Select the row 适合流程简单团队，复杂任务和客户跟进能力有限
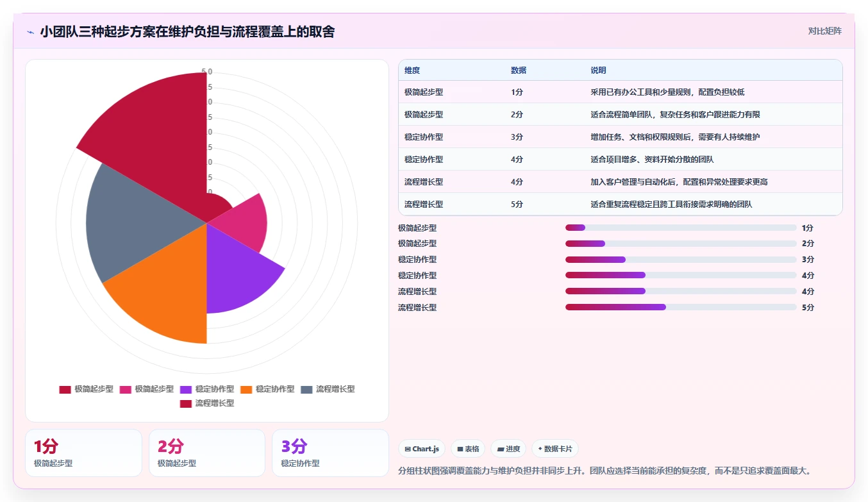 (x=620, y=114)
